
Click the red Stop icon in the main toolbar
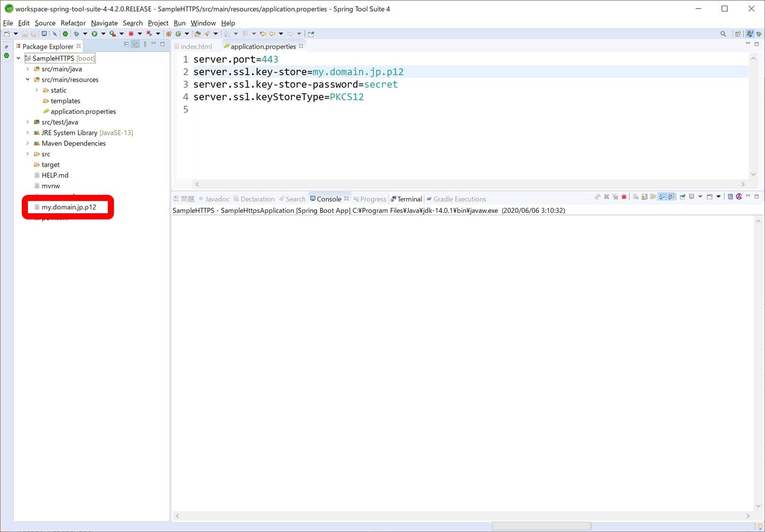[131, 34]
